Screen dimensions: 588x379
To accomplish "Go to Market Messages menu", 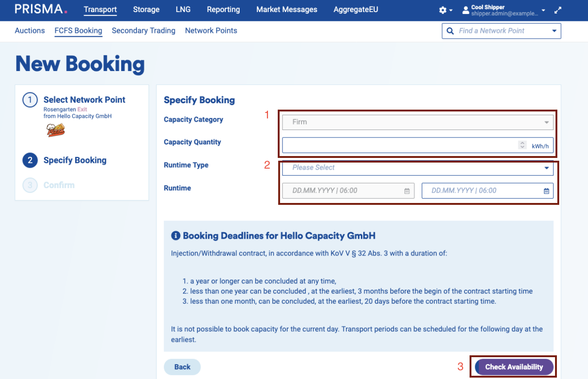I will pos(287,9).
